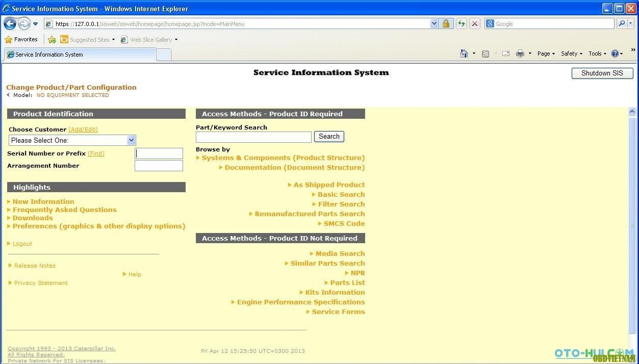The width and height of the screenshot is (639, 364).
Task: Open a new blank tab
Action: click(163, 55)
